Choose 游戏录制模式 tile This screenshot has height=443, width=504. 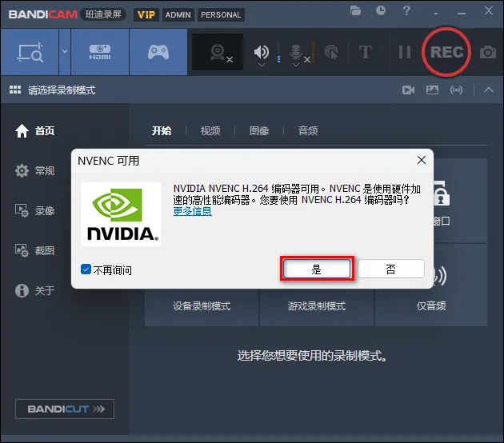click(x=317, y=305)
